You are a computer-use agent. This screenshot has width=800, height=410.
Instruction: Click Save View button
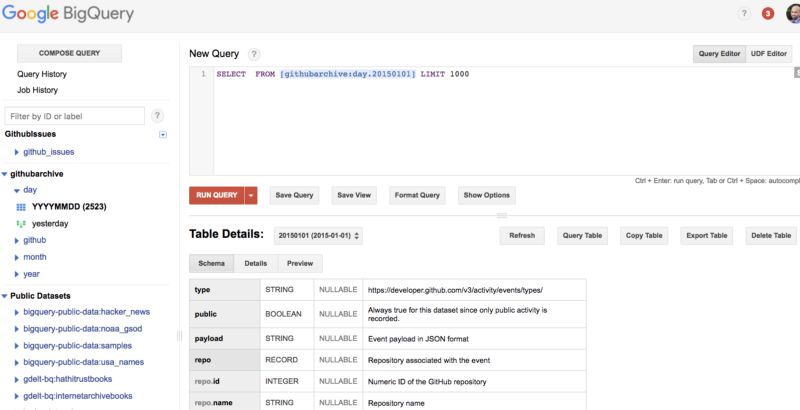pyautogui.click(x=354, y=195)
